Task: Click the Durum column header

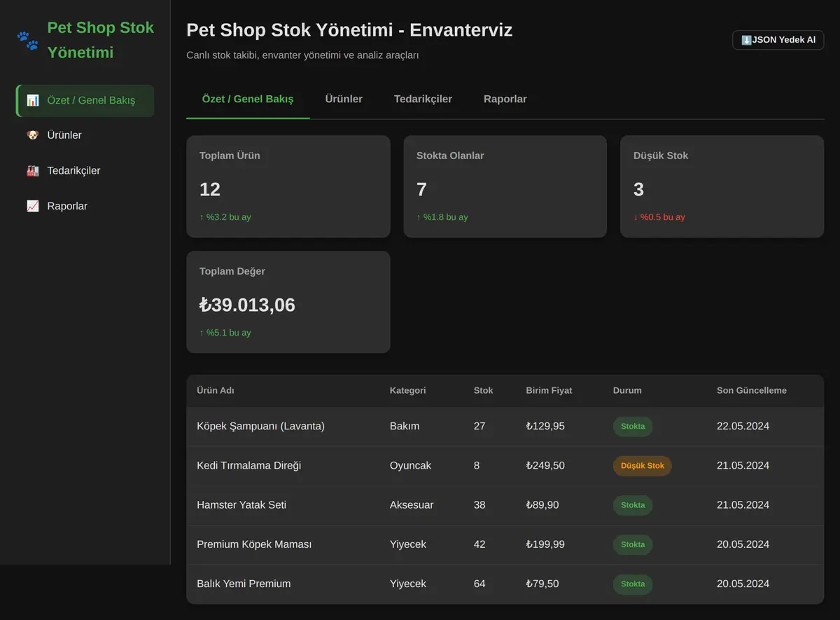Action: [x=627, y=390]
